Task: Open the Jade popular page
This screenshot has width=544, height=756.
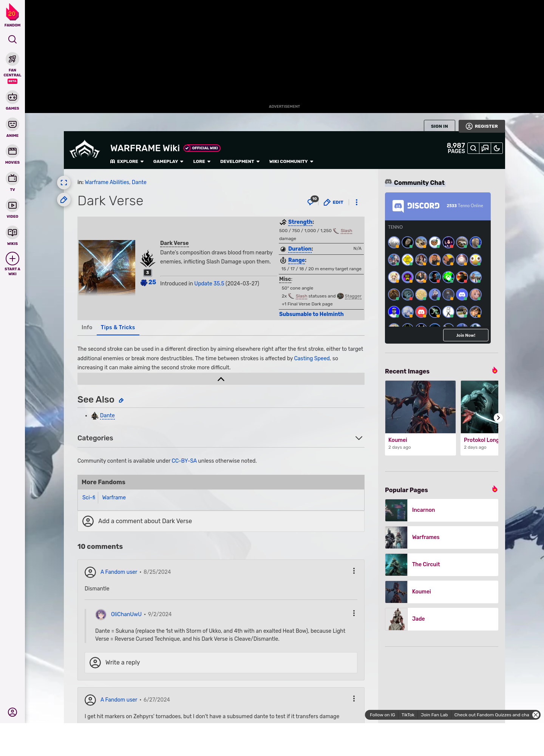Action: (442, 619)
